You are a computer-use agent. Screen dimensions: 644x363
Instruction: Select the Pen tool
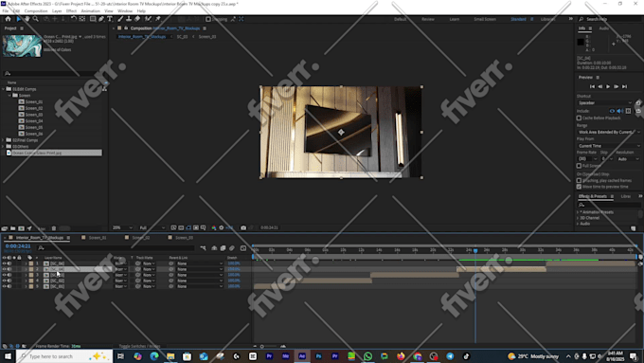(101, 19)
